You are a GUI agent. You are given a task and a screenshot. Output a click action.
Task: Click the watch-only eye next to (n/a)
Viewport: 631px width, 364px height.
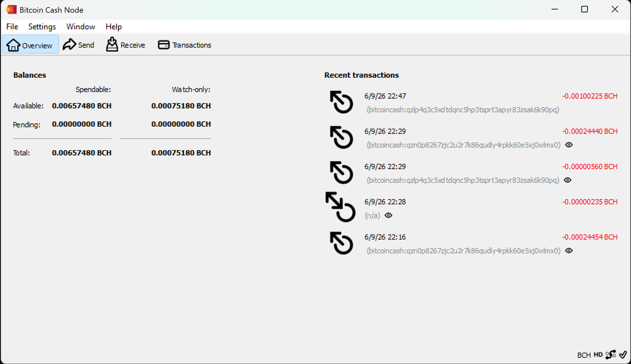(388, 215)
